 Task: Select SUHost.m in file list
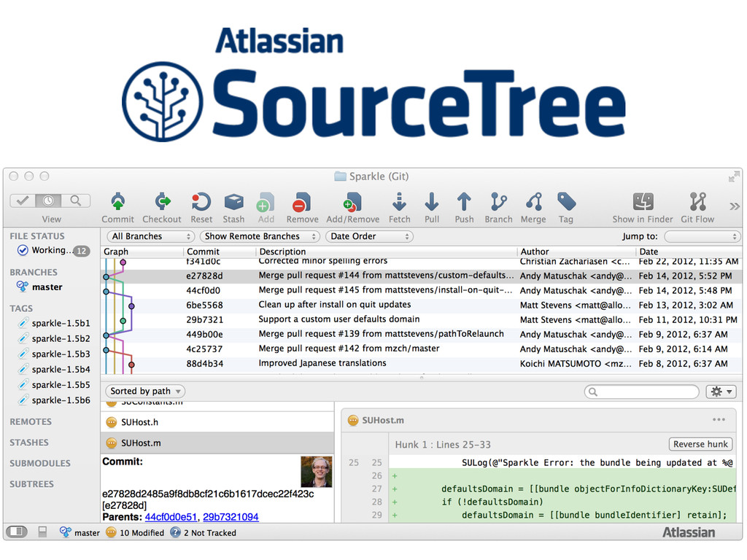pos(217,443)
